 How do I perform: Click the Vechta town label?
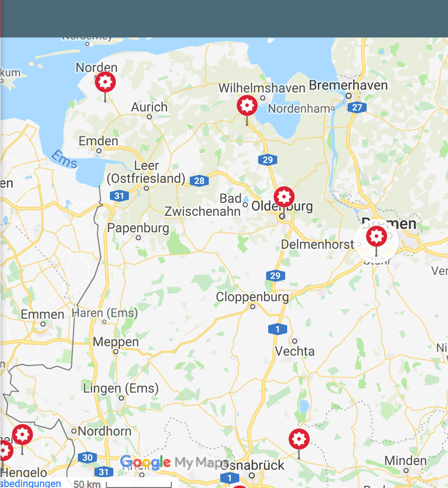pos(295,351)
